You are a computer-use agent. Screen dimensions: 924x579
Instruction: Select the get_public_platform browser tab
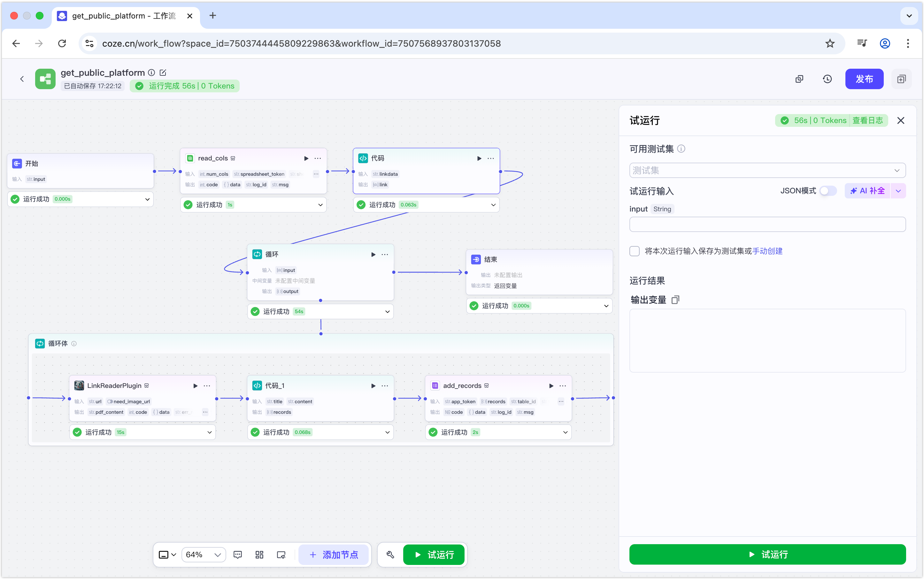click(123, 16)
